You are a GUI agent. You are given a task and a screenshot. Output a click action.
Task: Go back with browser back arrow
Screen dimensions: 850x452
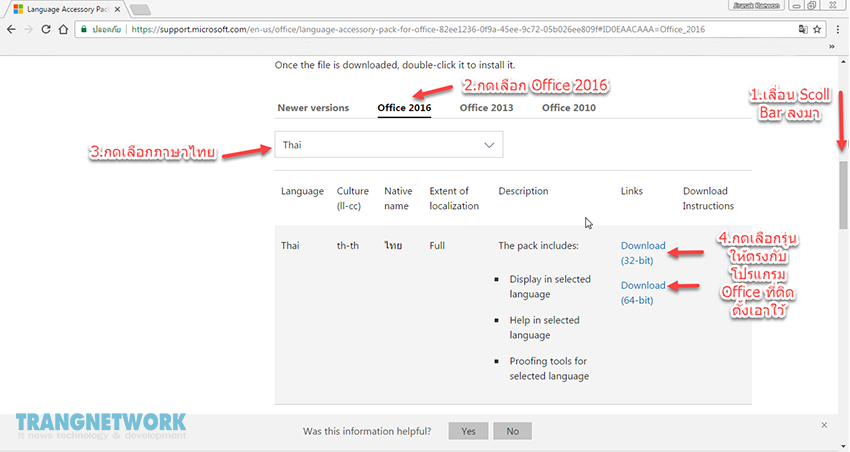(x=11, y=29)
